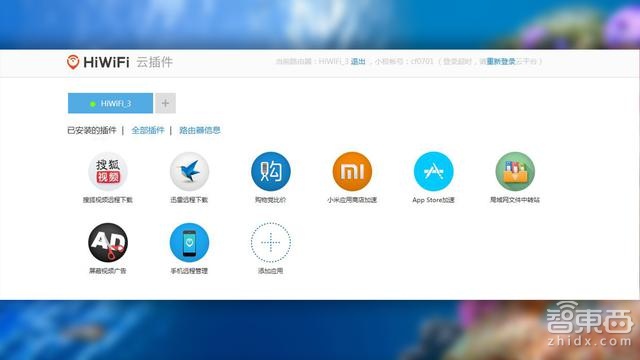Show the installed plugins list (已安装的插件)
Viewport: 640px width, 360px height.
tap(92, 130)
